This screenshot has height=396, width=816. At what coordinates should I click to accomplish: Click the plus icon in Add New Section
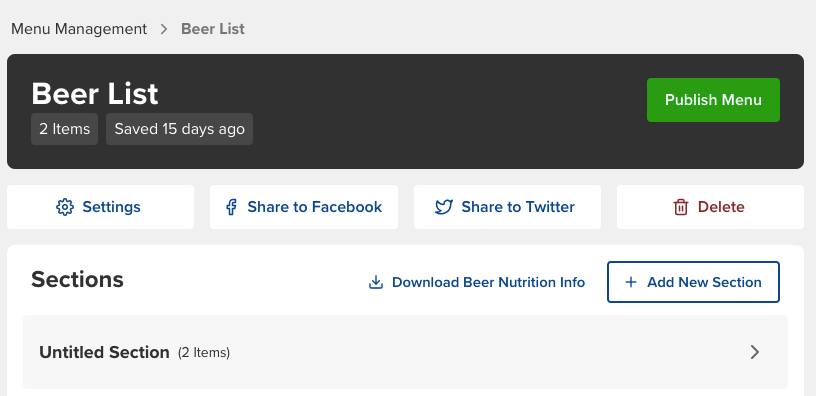[630, 282]
